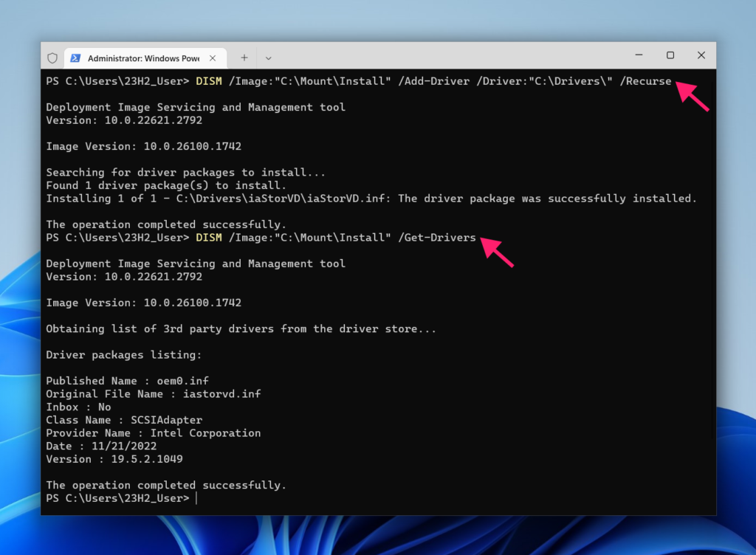
Task: Close the Windows Terminal window
Action: point(701,55)
